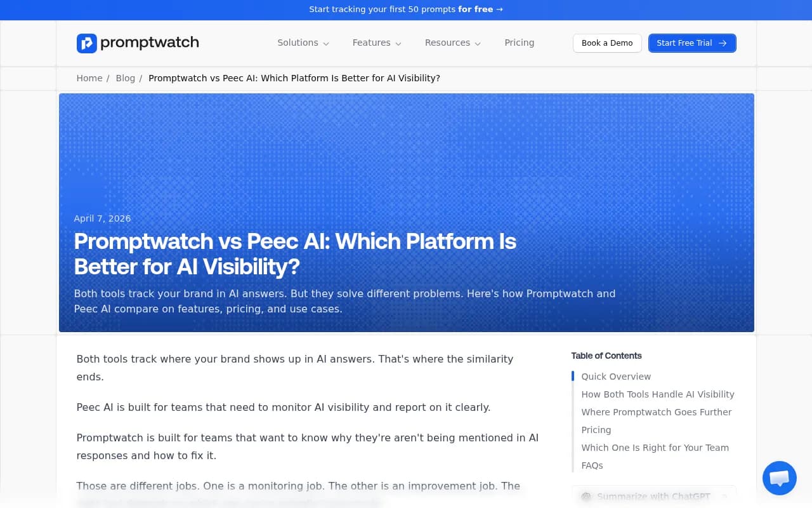The width and height of the screenshot is (812, 508).
Task: Click Start Free Trial button
Action: coord(692,43)
